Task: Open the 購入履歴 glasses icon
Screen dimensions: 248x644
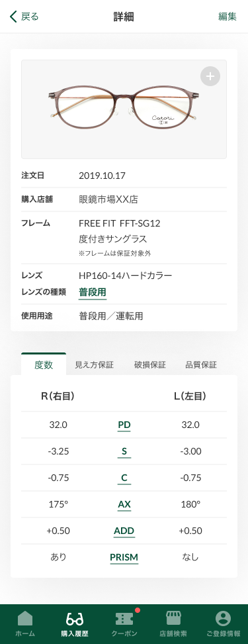Action: [x=75, y=619]
